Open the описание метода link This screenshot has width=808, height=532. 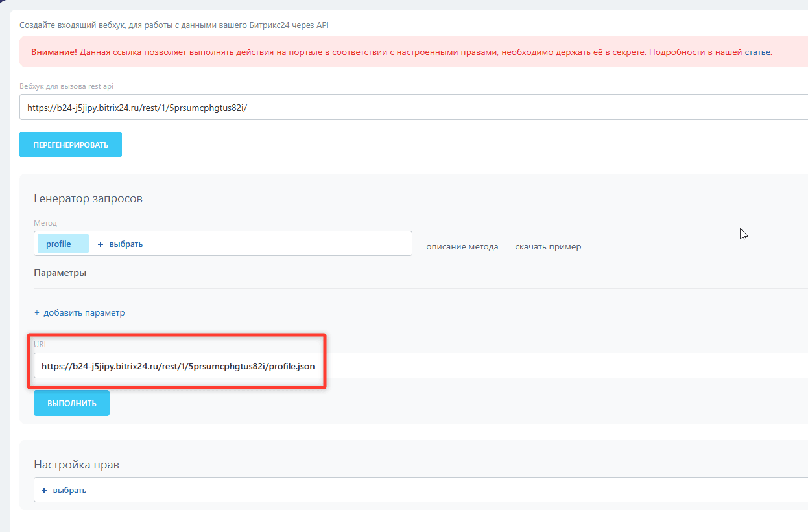click(x=462, y=247)
